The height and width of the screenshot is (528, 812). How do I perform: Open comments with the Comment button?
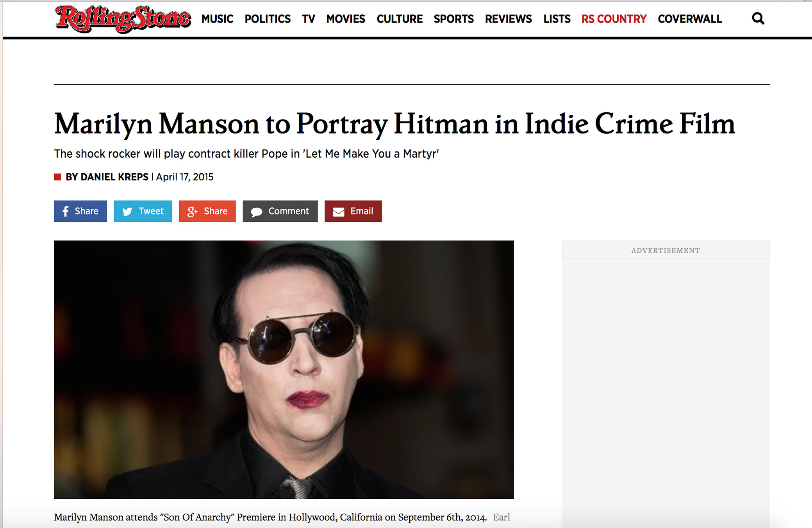tap(280, 211)
